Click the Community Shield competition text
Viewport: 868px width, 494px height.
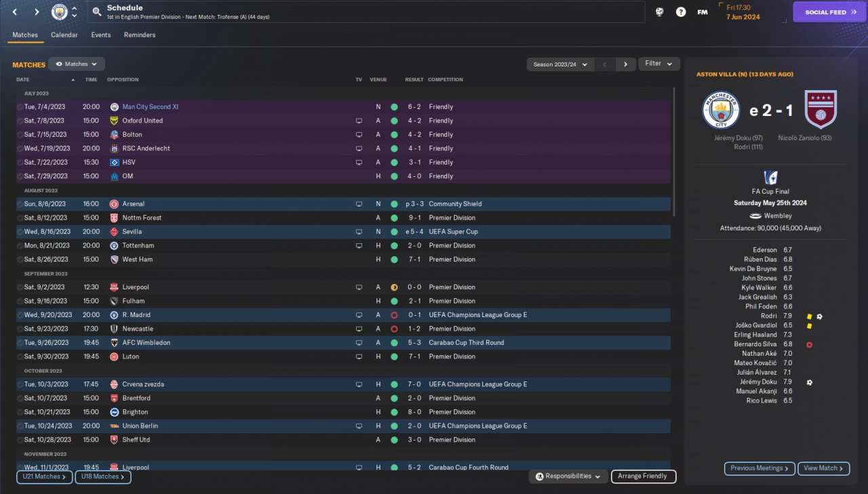455,204
